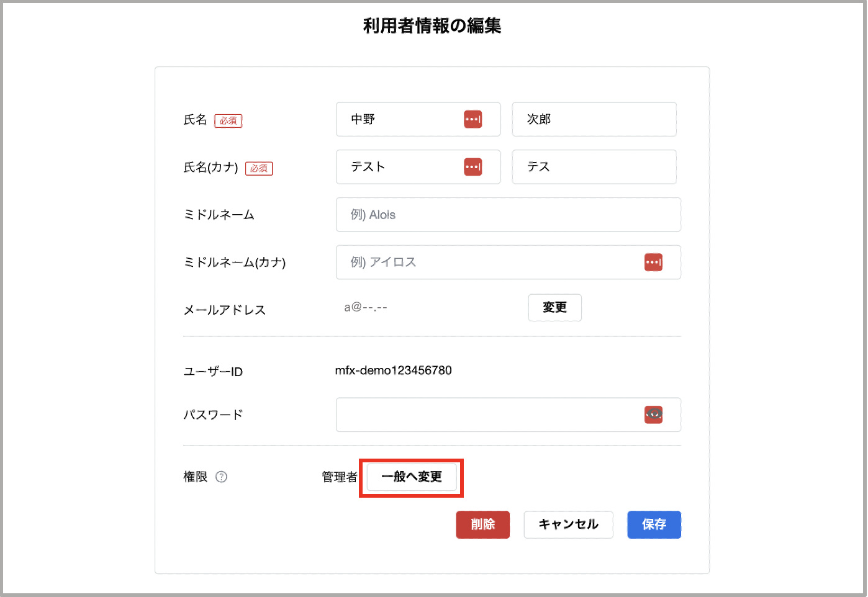Viewport: 868px width, 597px height.
Task: Click the 変更 button beside the email address
Action: coord(554,307)
